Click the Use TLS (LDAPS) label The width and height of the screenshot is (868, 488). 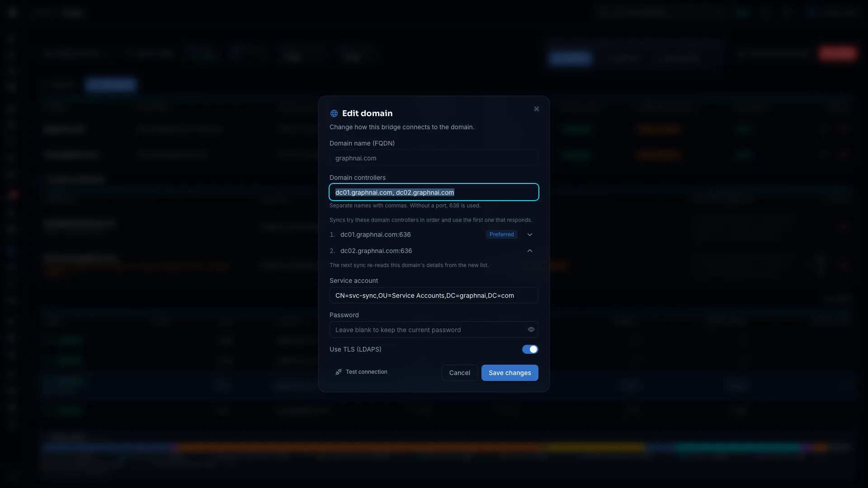click(355, 349)
